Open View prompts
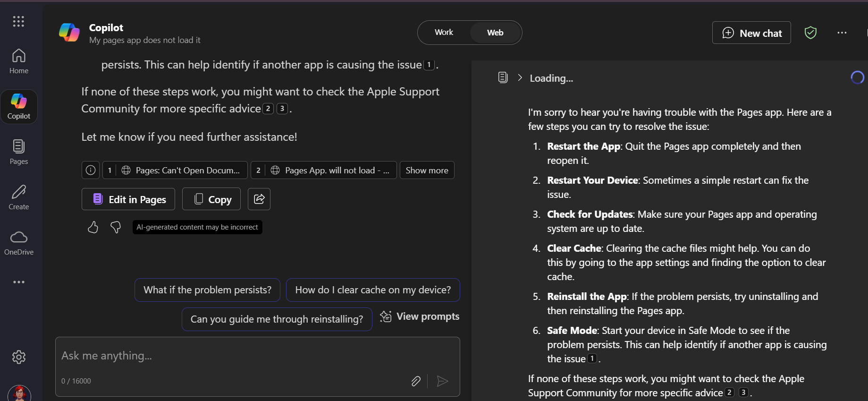Viewport: 868px width, 401px height. tap(420, 316)
